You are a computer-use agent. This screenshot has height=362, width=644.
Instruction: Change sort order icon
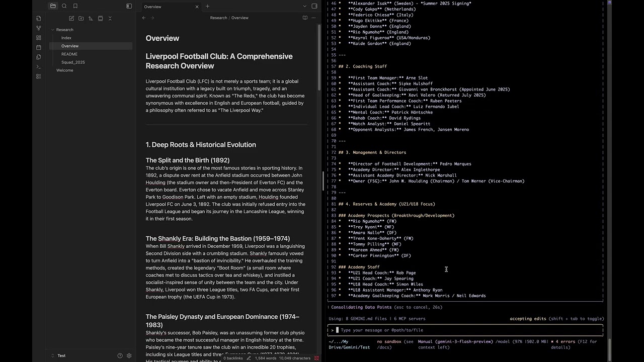91,18
